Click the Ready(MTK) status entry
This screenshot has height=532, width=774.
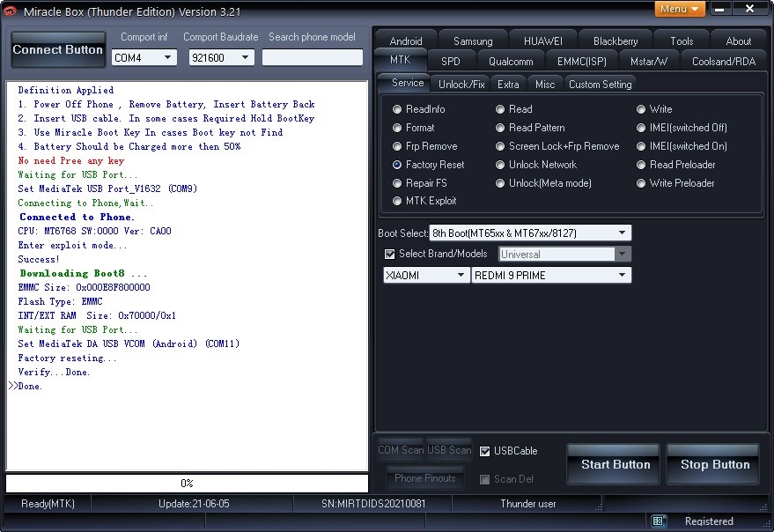tap(48, 504)
